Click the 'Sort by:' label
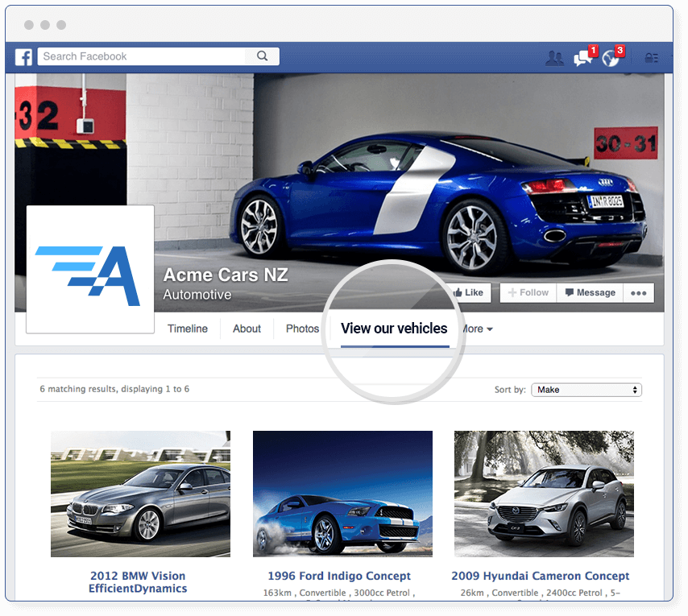688x616 pixels. pos(510,390)
